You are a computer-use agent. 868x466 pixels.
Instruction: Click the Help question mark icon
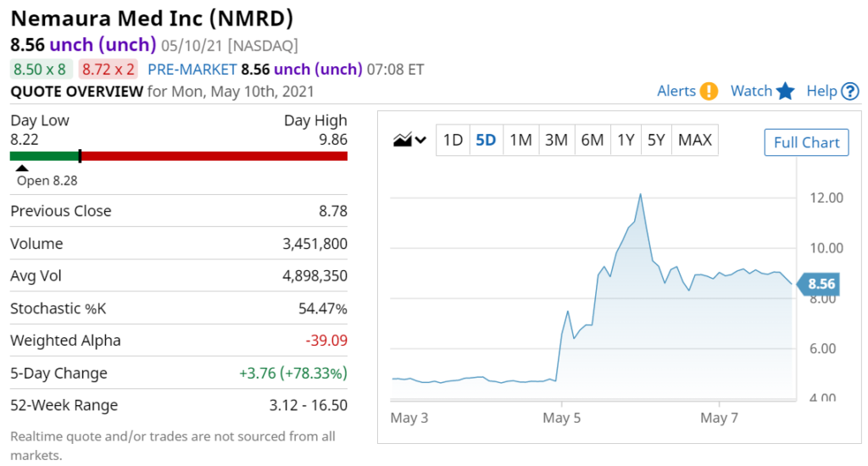[x=849, y=92]
